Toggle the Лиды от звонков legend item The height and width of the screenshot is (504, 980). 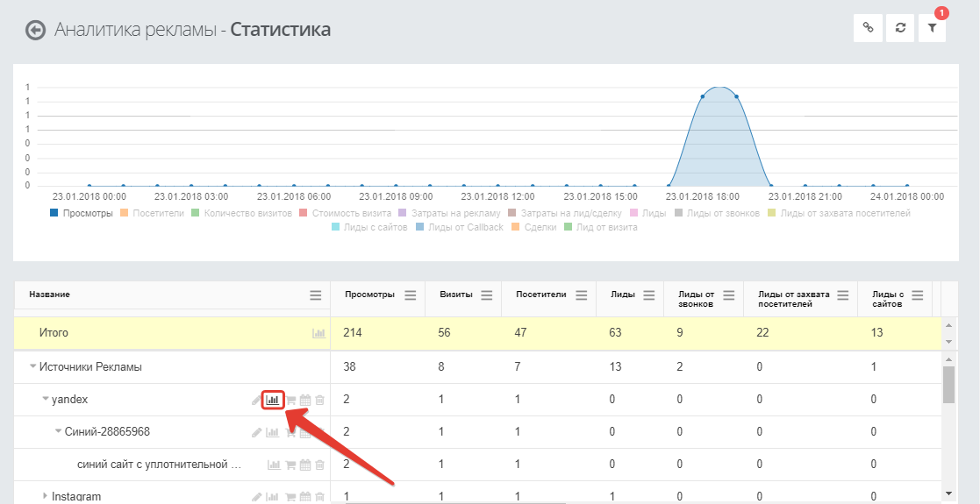[717, 214]
